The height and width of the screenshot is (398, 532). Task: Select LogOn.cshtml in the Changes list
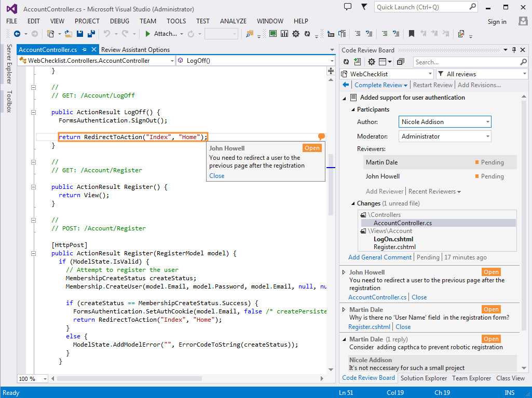pyautogui.click(x=393, y=239)
